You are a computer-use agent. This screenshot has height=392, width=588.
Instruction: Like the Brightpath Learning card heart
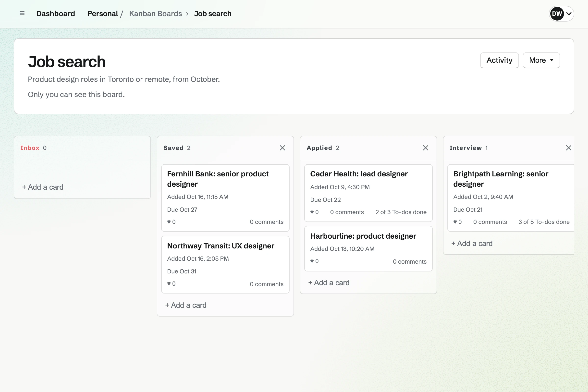pos(455,222)
